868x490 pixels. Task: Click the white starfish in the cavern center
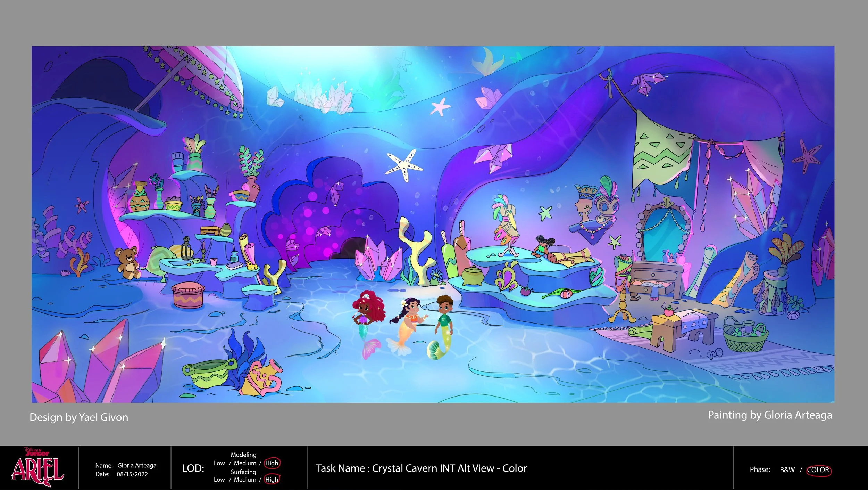(404, 165)
